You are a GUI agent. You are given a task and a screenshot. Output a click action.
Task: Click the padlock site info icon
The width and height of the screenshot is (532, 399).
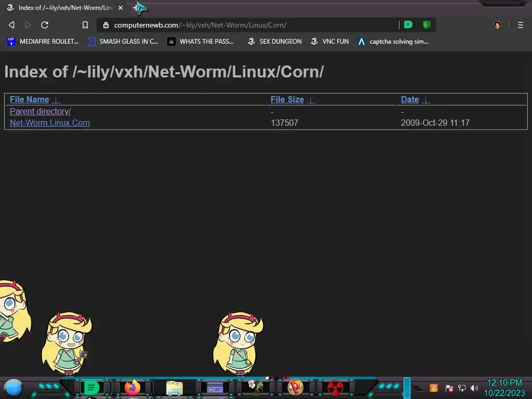106,25
